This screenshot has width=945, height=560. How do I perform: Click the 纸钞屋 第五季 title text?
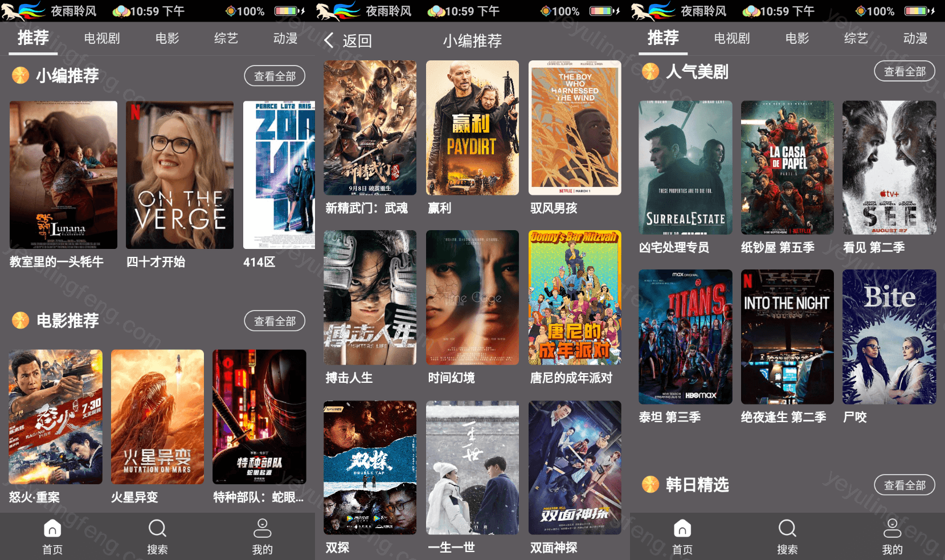click(778, 247)
